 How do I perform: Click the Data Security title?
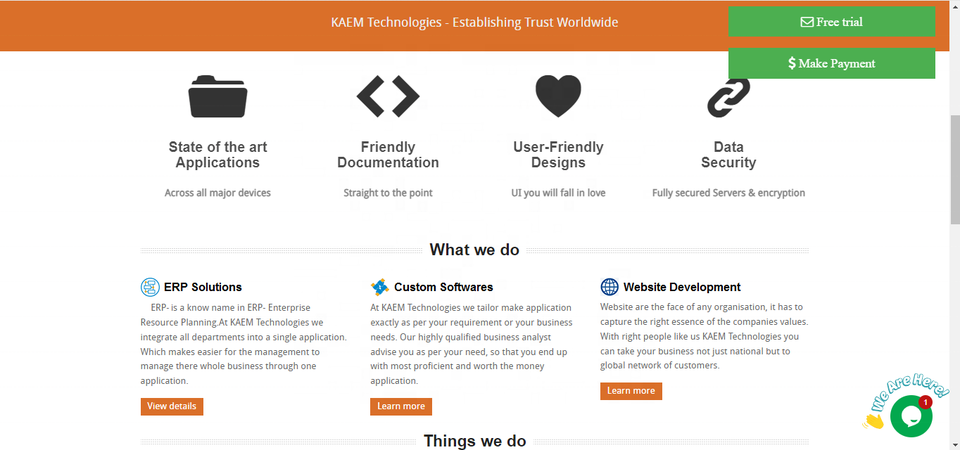tap(729, 155)
